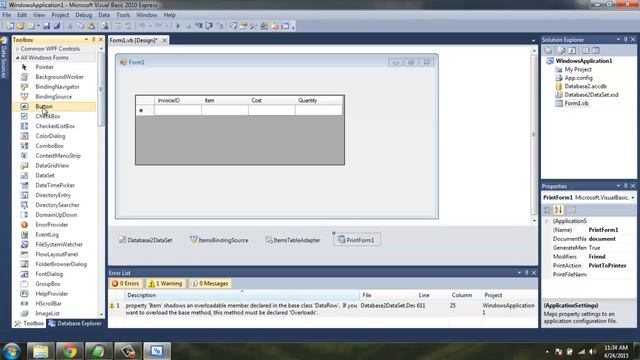Screen dimensions: 640x360
Task: Click the Properties icon in Solution Explorer toolbar
Action: pyautogui.click(x=548, y=50)
